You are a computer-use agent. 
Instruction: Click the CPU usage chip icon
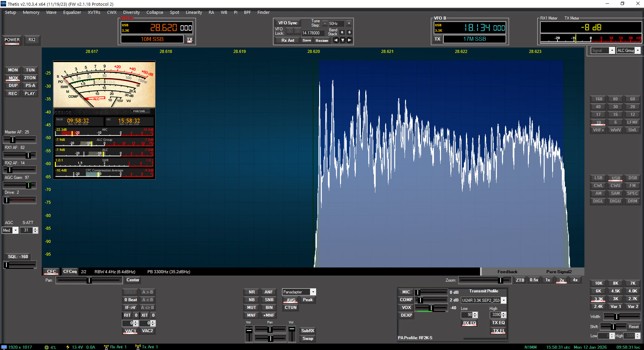click(46, 347)
